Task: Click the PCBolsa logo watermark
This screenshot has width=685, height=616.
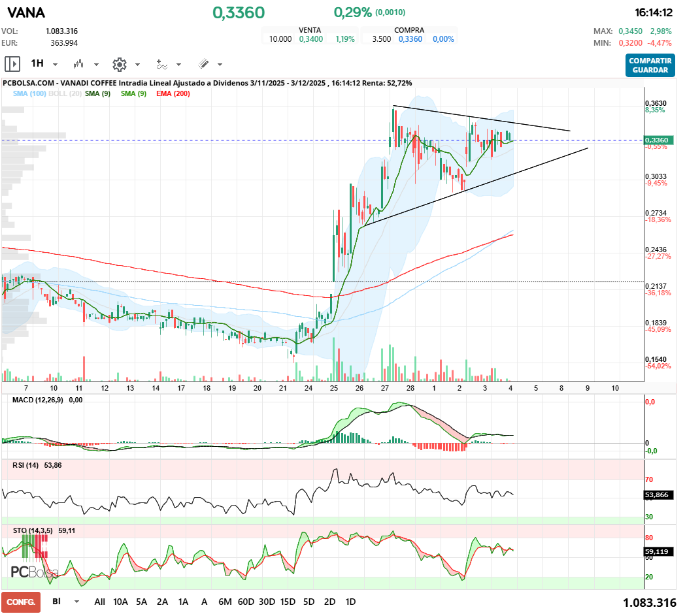Action: coord(34,572)
